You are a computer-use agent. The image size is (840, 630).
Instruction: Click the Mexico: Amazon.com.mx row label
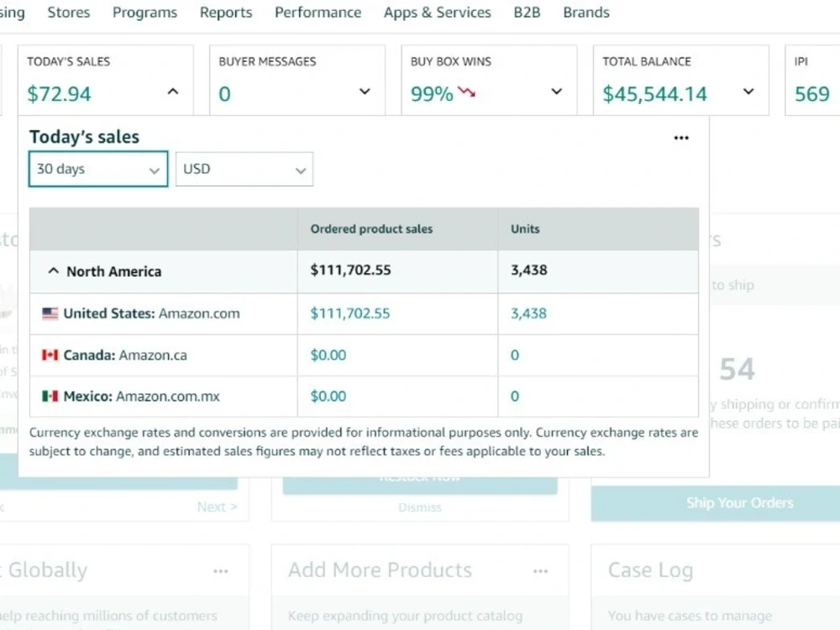141,396
